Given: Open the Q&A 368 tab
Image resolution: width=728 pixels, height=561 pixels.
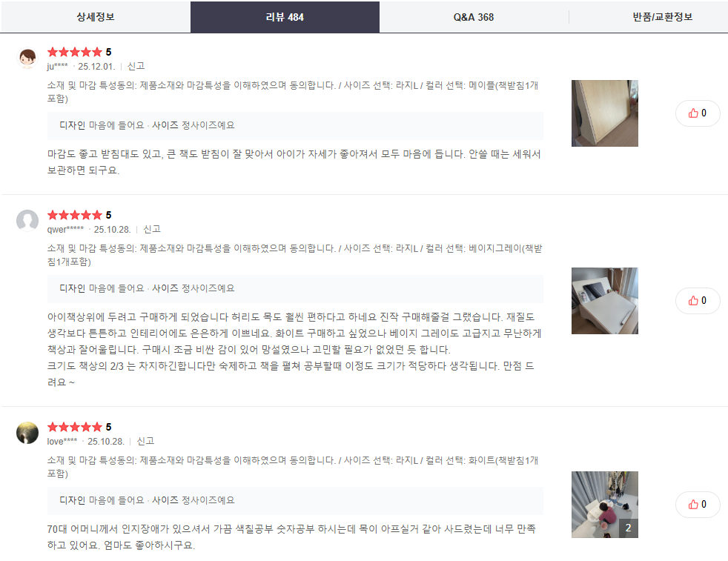Looking at the screenshot, I should click(474, 17).
